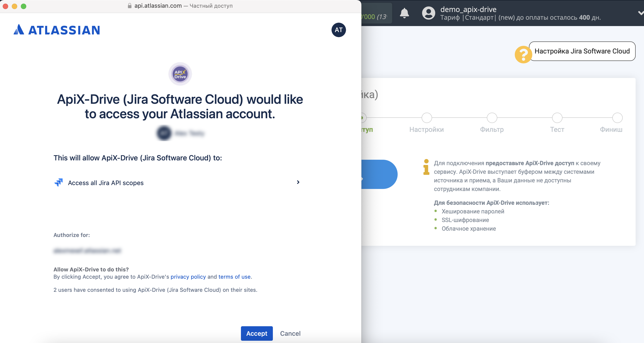This screenshot has height=343, width=644.
Task: Open the terms of use link
Action: pyautogui.click(x=234, y=277)
